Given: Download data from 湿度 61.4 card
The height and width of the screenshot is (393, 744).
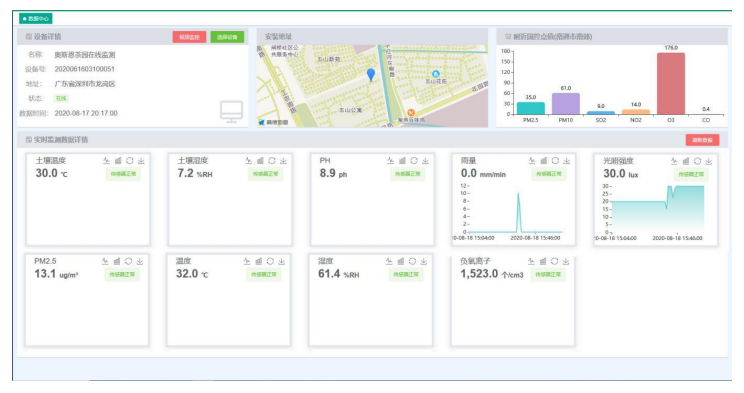Looking at the screenshot, I should click(x=424, y=262).
